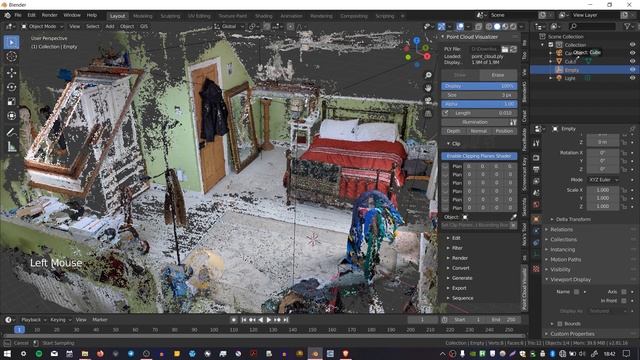Select the Transform tool

(11, 116)
